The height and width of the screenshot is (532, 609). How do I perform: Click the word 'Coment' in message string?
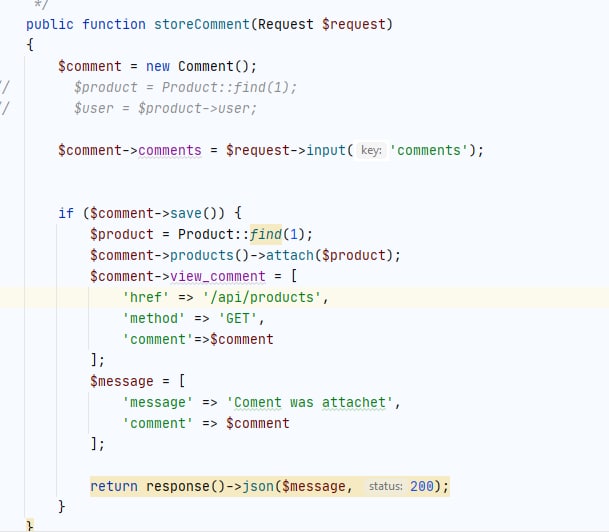click(258, 402)
